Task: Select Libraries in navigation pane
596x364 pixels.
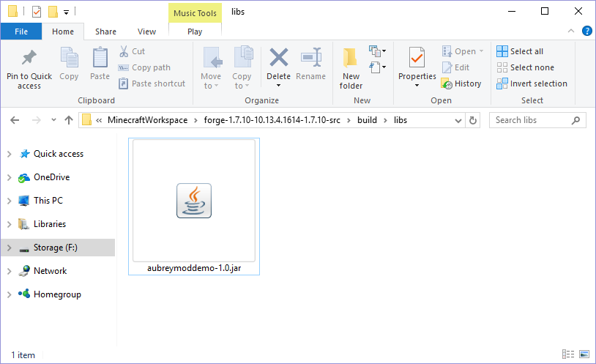Action: (50, 224)
